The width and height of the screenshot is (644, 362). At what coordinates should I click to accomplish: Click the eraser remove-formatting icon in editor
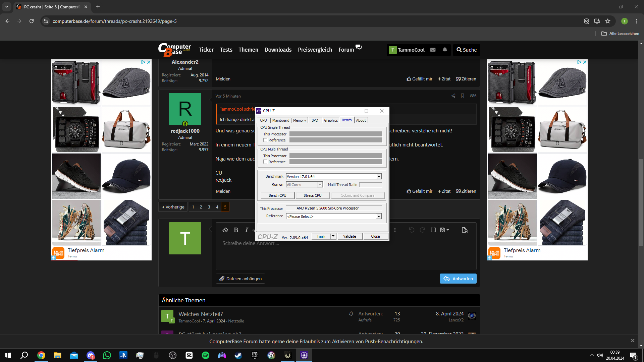(225, 230)
